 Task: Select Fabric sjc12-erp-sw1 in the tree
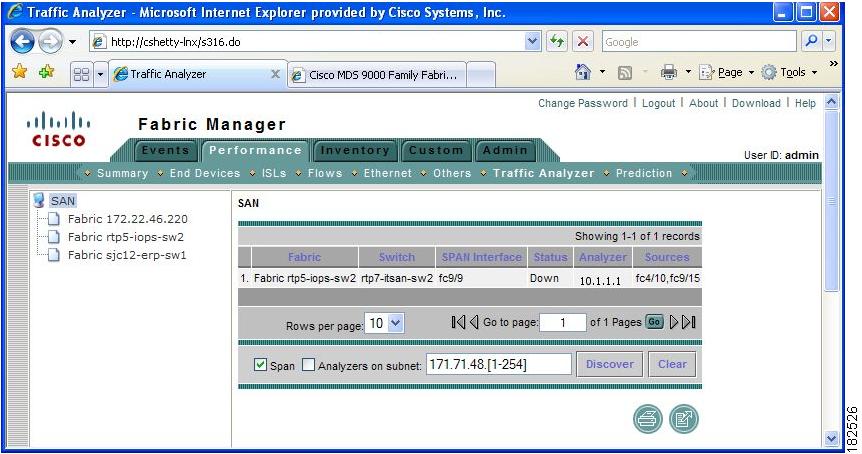click(127, 255)
